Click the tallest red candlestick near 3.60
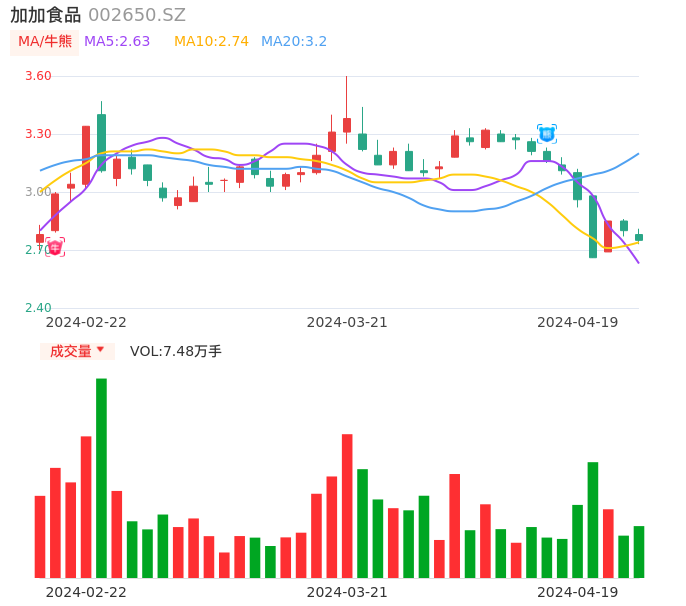Screen dimensions: 686x606 [347, 125]
